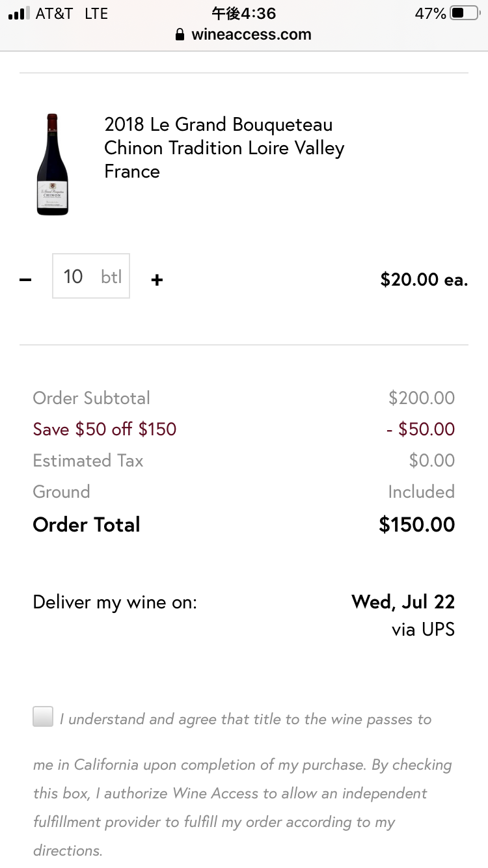Tap the wine bottle thumbnail image

click(x=52, y=164)
